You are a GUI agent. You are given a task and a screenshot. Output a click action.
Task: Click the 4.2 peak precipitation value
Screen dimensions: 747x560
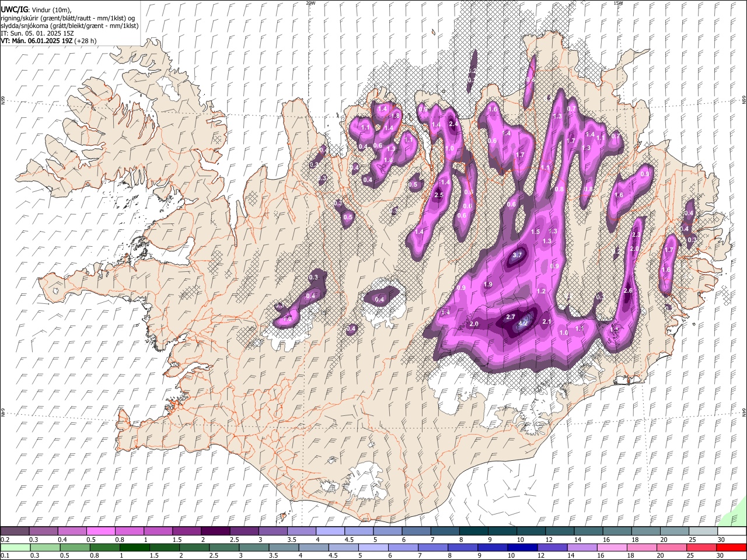tap(523, 323)
